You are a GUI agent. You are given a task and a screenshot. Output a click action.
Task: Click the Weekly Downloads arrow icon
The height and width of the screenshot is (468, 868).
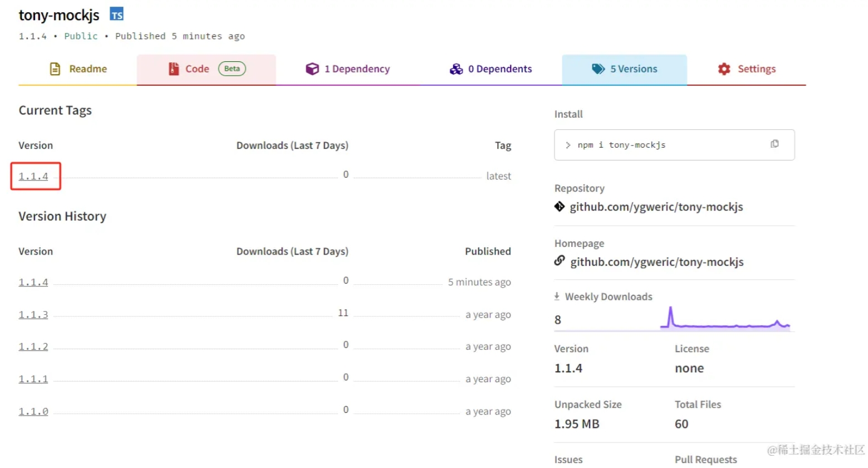pyautogui.click(x=557, y=296)
